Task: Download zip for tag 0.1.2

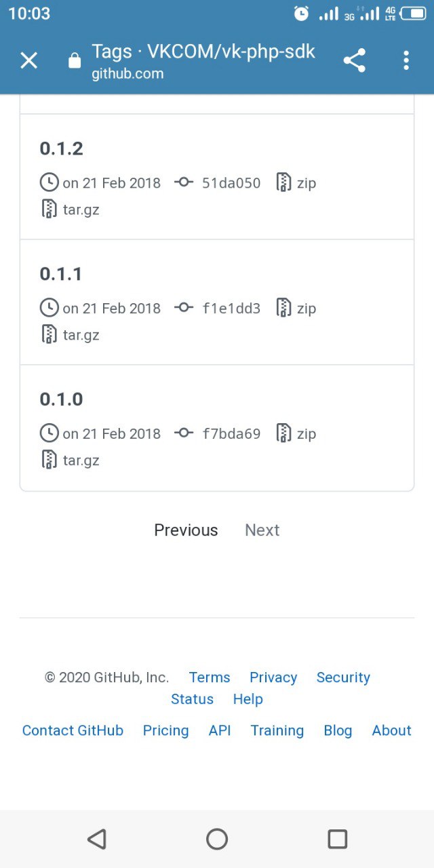Action: click(x=306, y=183)
